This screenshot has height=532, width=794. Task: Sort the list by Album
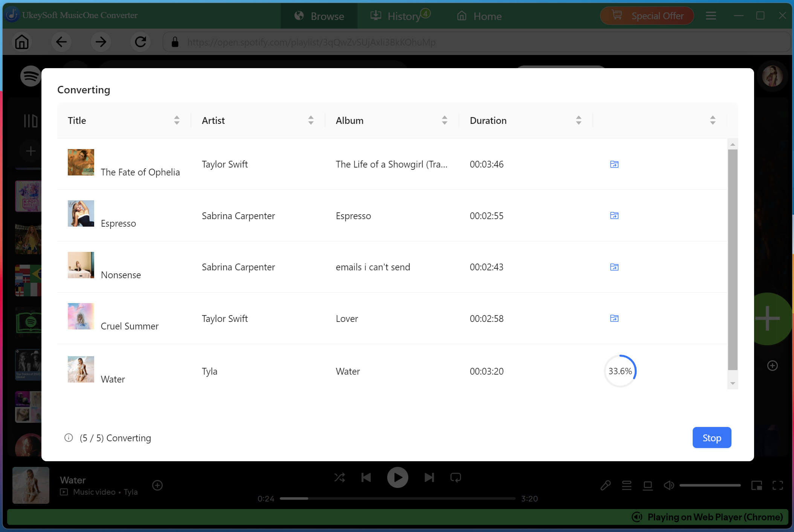(444, 120)
